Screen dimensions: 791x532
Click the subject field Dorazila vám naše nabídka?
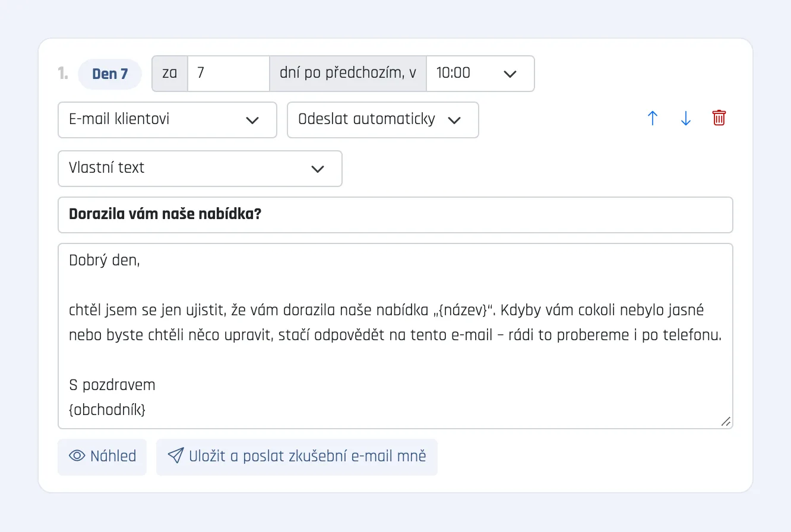pos(395,215)
